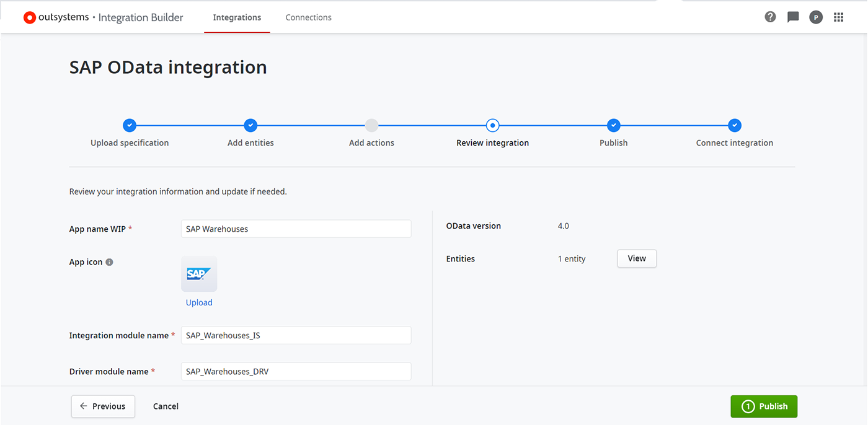868x425 pixels.
Task: Select the Upload specification step circle
Action: (130, 125)
